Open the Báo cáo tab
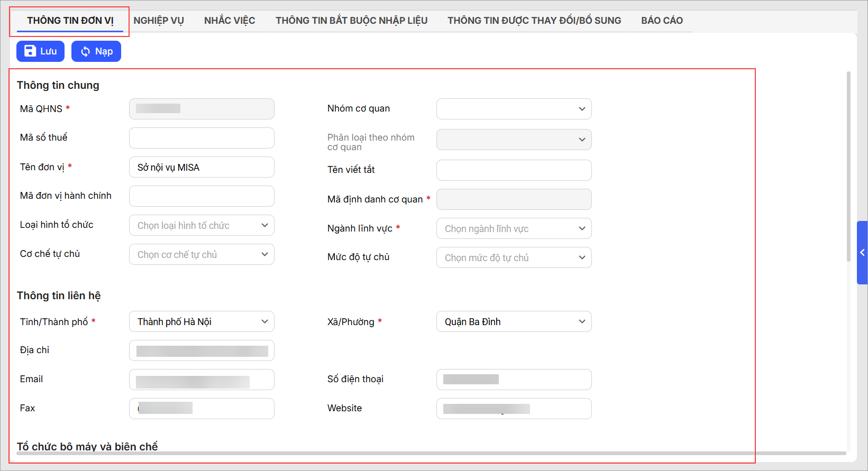Screen dimensions: 868x471 tap(662, 21)
